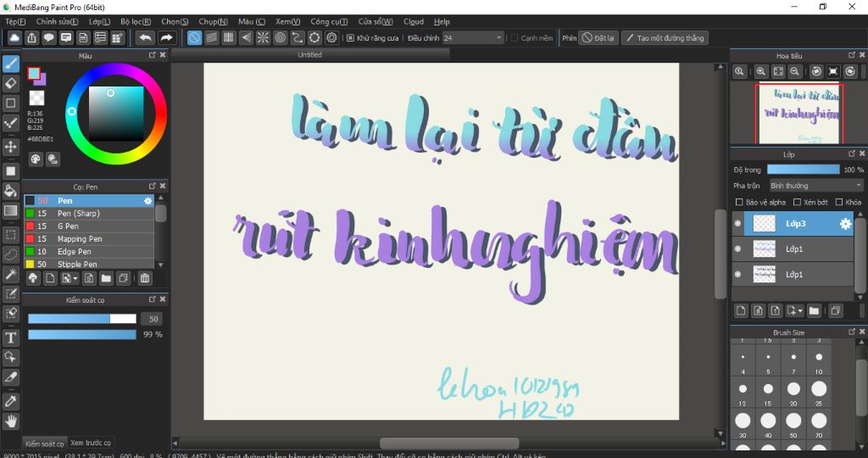
Task: Select the Eyedropper tool
Action: (10, 401)
